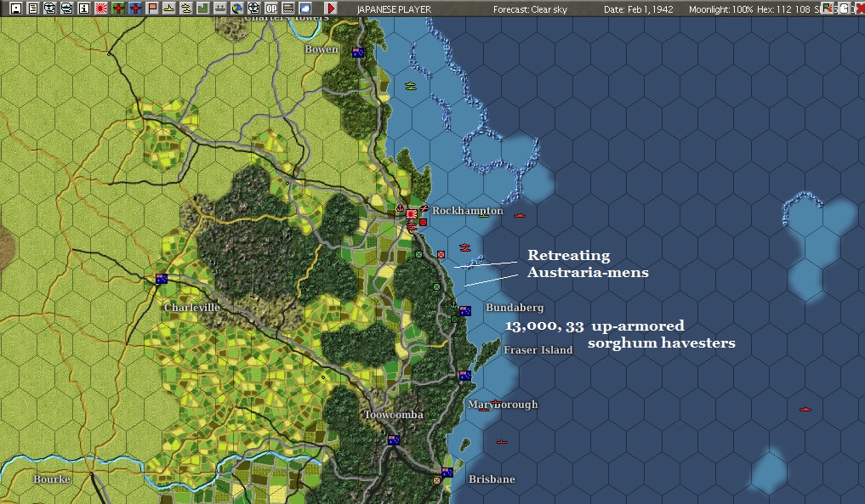Click the Brisbane city label
This screenshot has width=865, height=504.
point(492,479)
